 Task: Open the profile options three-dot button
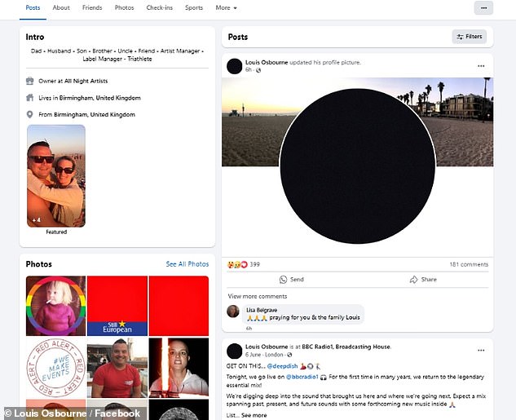coord(483,8)
